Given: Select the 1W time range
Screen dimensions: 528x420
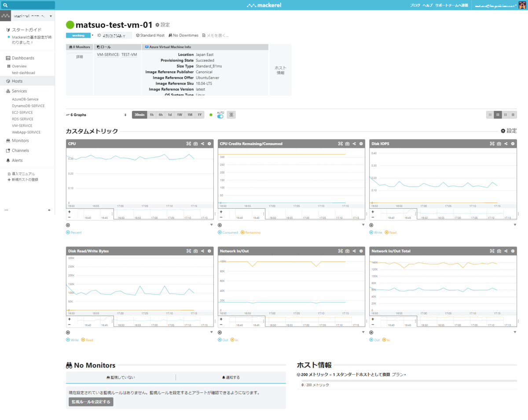Looking at the screenshot, I should tap(180, 115).
